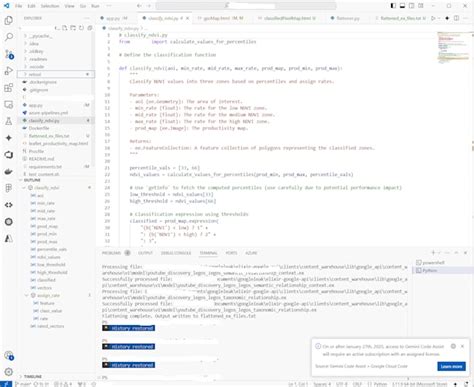This screenshot has width=474, height=387.
Task: Open the Testing flask view
Action: [x=9, y=121]
